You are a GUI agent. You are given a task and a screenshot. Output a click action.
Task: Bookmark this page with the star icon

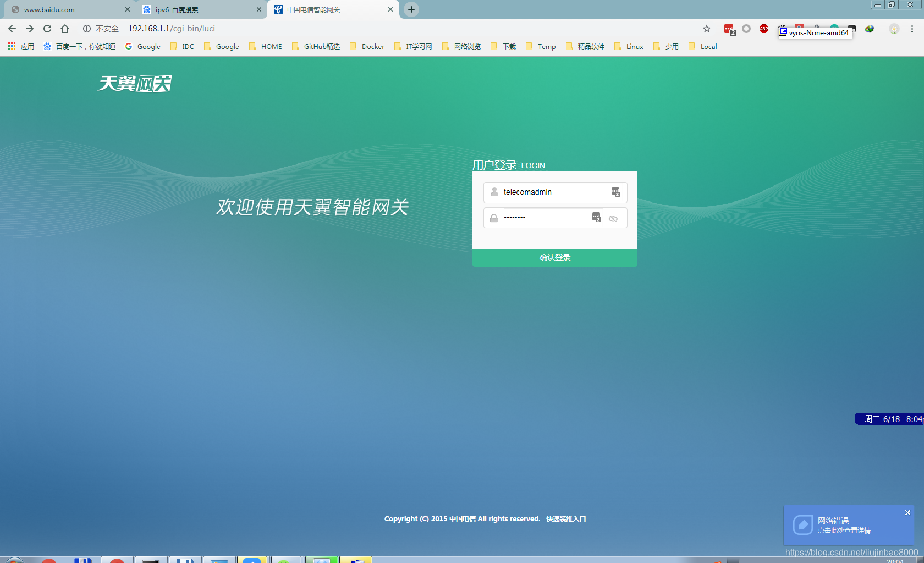click(x=707, y=29)
